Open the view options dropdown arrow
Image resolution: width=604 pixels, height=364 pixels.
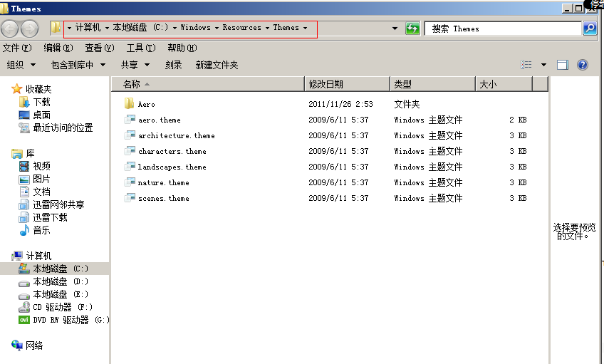pyautogui.click(x=543, y=65)
